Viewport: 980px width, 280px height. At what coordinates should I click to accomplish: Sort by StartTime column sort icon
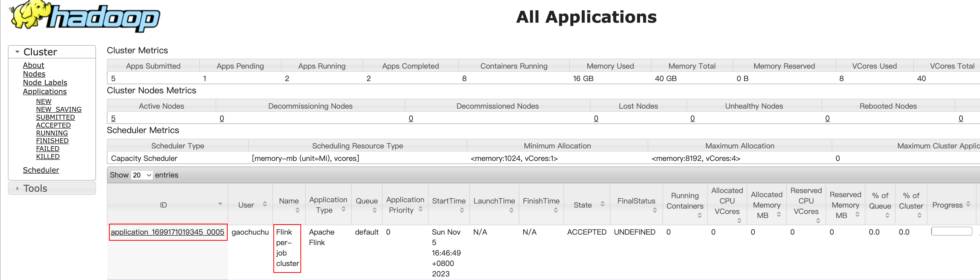(x=462, y=210)
